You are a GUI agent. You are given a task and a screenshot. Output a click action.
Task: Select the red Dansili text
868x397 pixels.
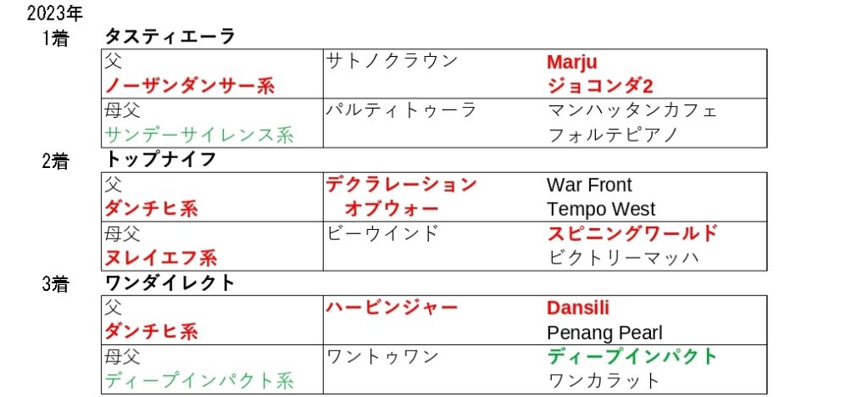coord(578,308)
